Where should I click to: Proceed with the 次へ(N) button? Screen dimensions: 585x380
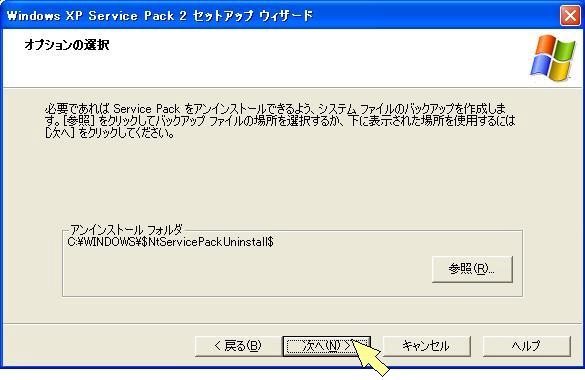pos(326,346)
